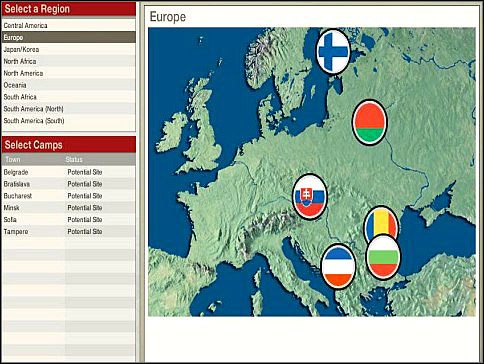Click the Status column header
Screen dimensions: 484x364
74,159
